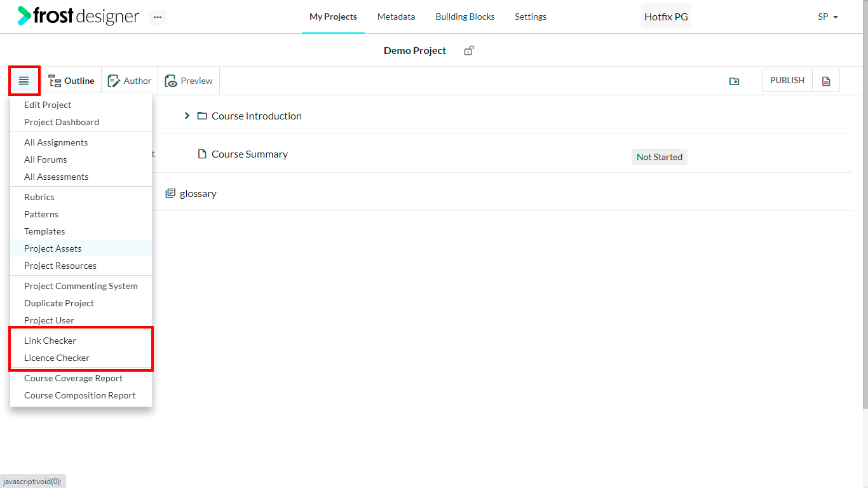Screen dimensions: 868x488
Task: Expand the Course Introduction folder chevron
Action: pyautogui.click(x=187, y=116)
